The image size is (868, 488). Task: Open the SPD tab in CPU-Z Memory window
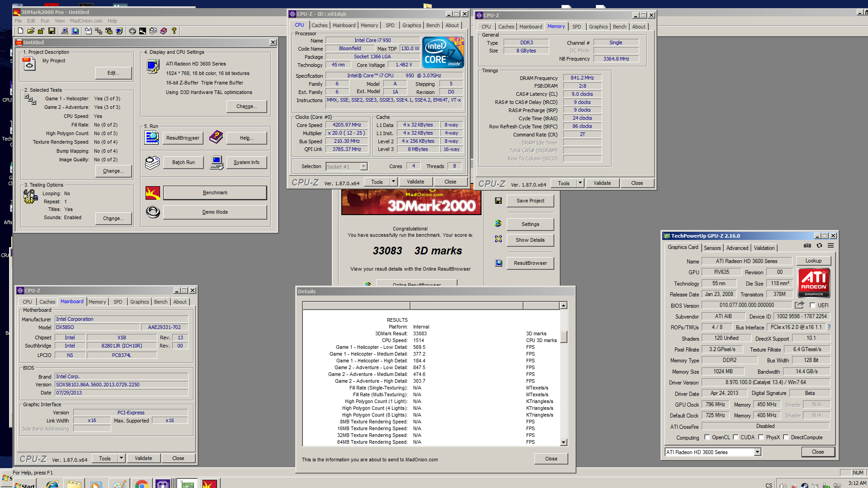576,27
